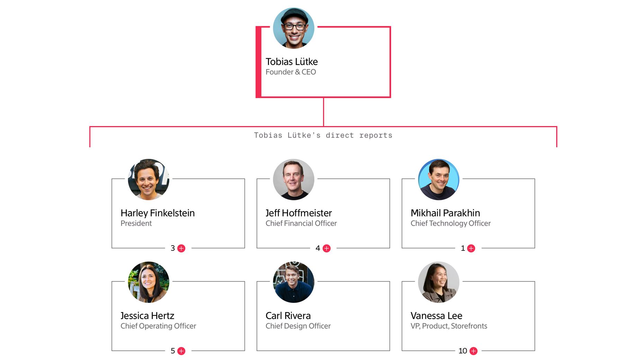644x362 pixels.
Task: Click the Chief Financial Officer title
Action: [301, 224]
